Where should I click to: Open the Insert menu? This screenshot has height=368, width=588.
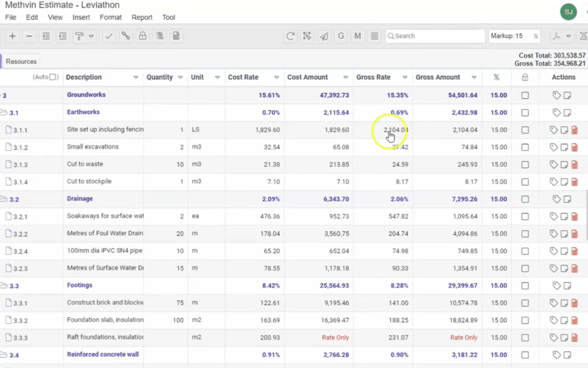(81, 17)
